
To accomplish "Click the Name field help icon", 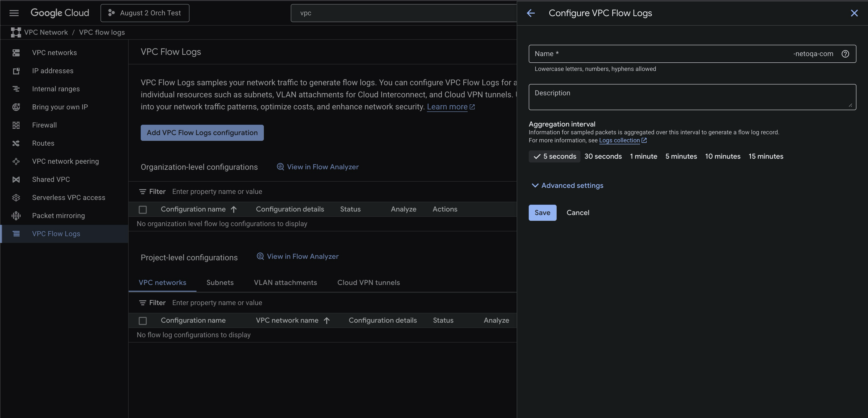I will tap(845, 54).
